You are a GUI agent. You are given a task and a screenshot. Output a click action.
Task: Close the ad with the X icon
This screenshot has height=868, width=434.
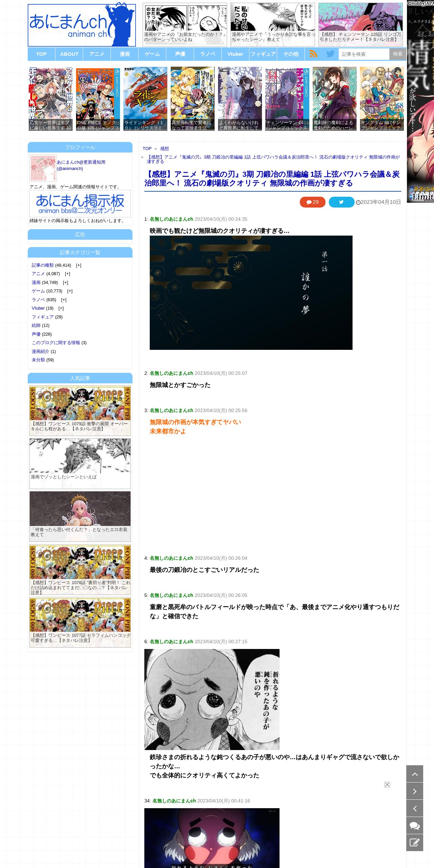pyautogui.click(x=387, y=785)
